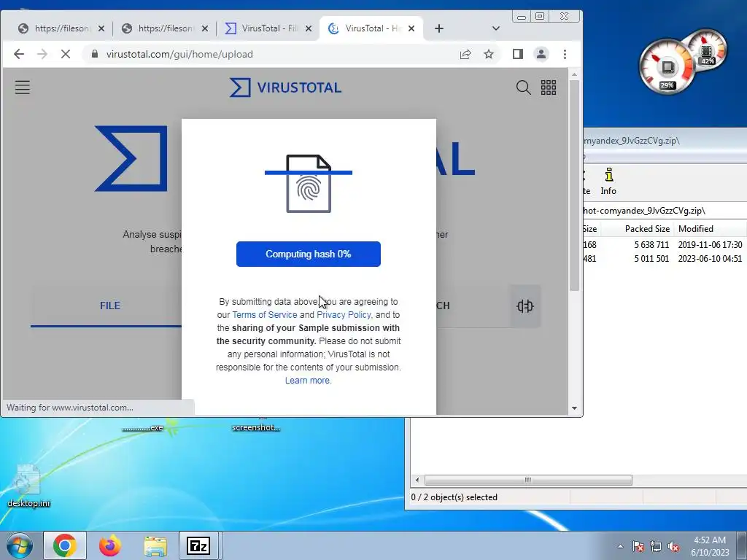Expand the tab search dropdown chevron
The width and height of the screenshot is (747, 560).
[496, 28]
